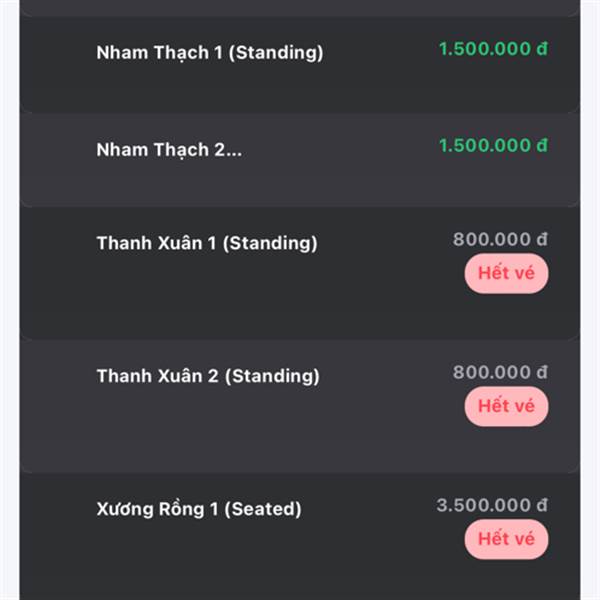Tap the green 1.500.000 đ price for Nham Thạch 1
Screen dimensions: 600x600
[493, 49]
